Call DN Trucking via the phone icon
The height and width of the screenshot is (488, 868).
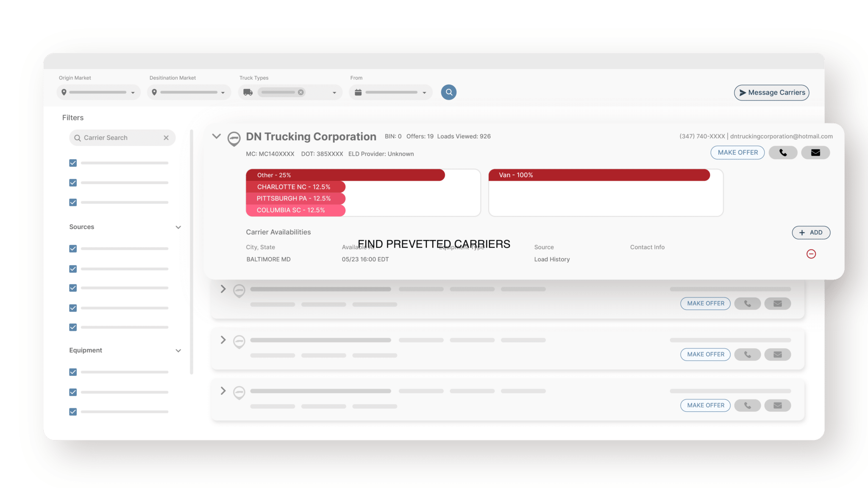point(783,152)
